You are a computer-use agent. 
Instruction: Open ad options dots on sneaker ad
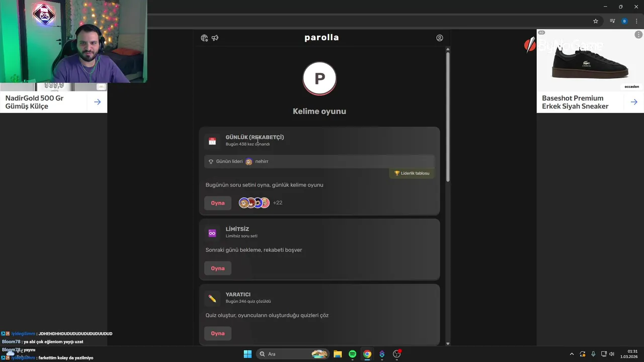point(638,35)
